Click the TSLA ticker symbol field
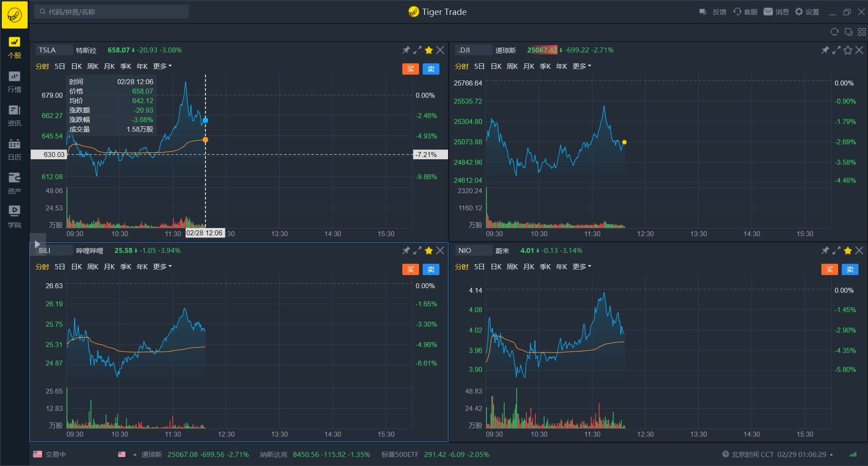 point(54,50)
